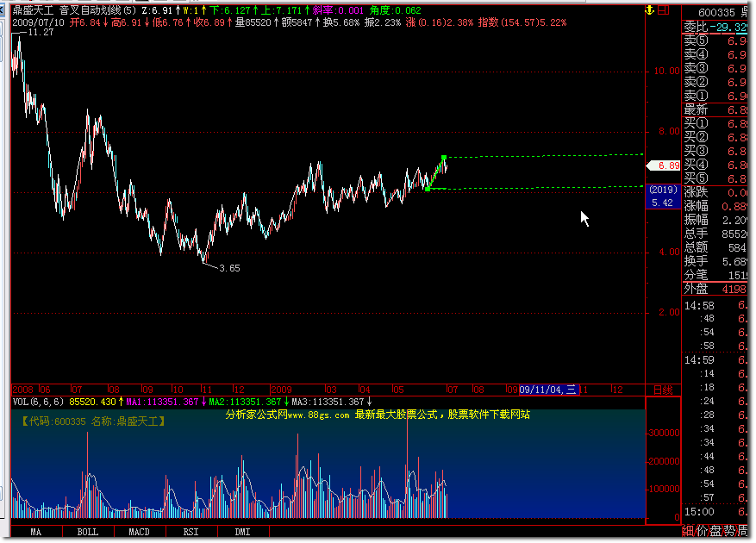Click the 11.27 high price annotation
Viewport: 756px width, 543px height.
(x=41, y=32)
